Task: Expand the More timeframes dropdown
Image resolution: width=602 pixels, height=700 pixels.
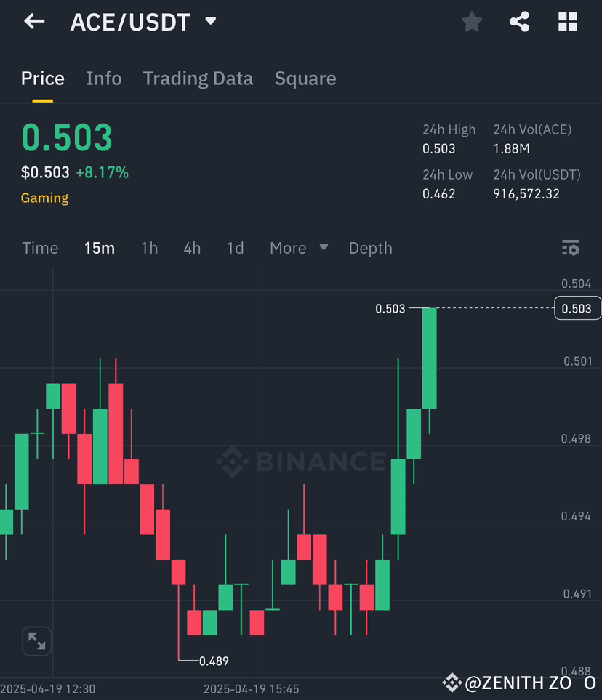Action: [x=298, y=248]
